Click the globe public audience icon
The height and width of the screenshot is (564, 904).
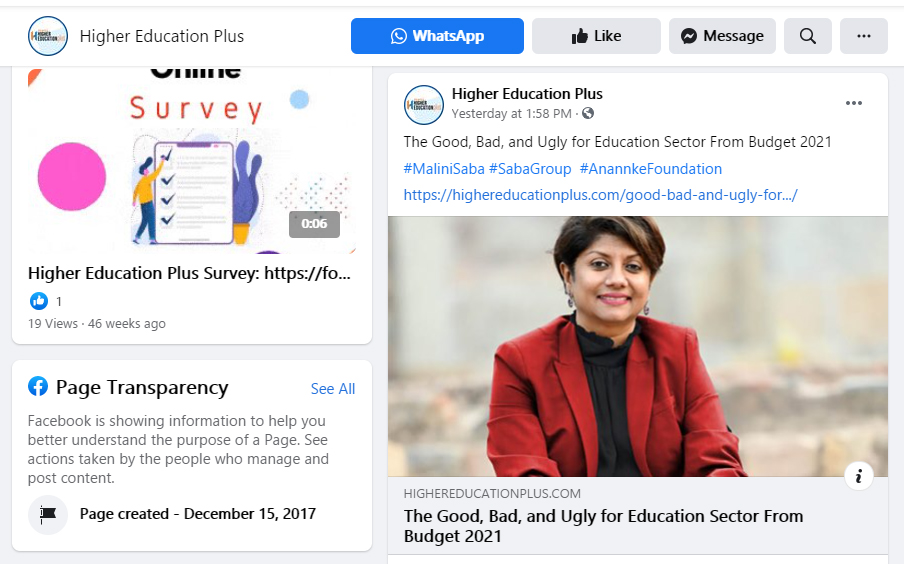point(588,113)
